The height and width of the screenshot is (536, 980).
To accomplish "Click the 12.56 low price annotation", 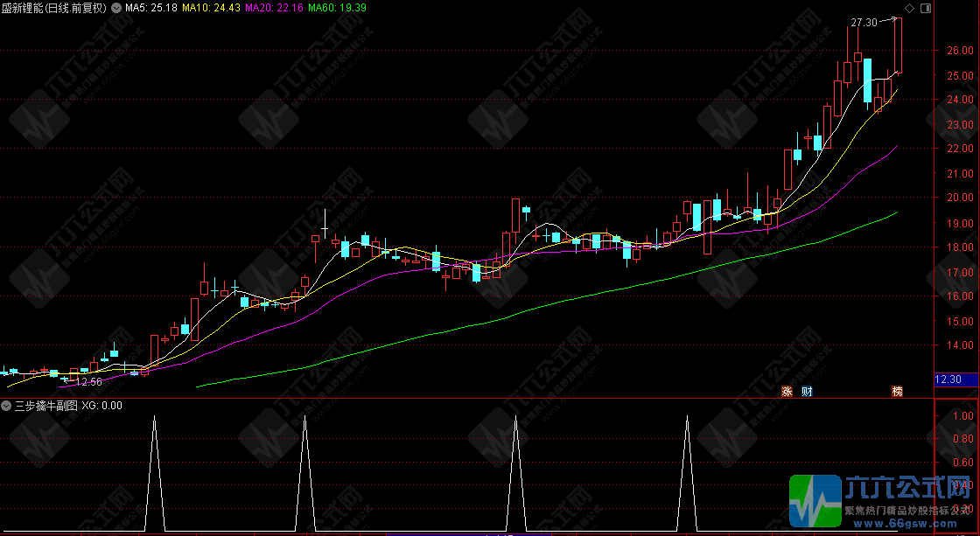I will 88,382.
